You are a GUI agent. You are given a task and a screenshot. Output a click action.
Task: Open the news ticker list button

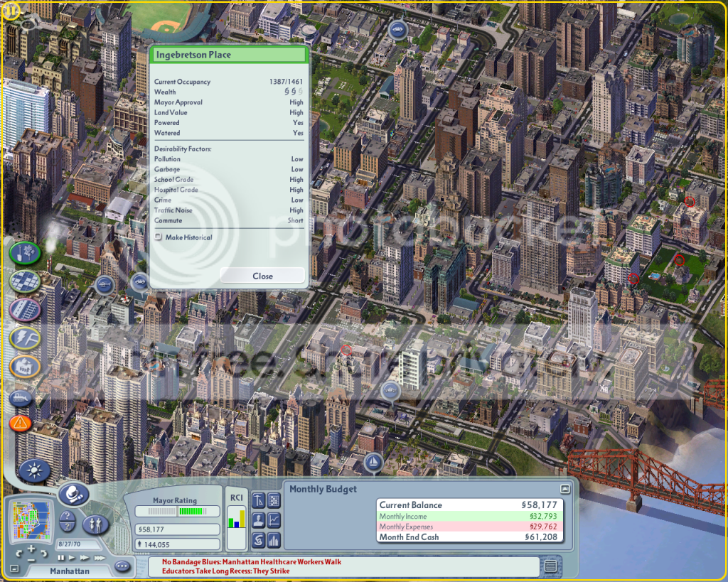pos(550,566)
